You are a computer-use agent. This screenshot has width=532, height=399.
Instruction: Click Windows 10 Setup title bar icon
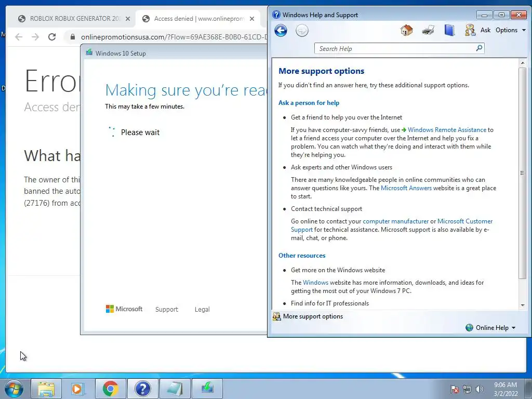[89, 52]
